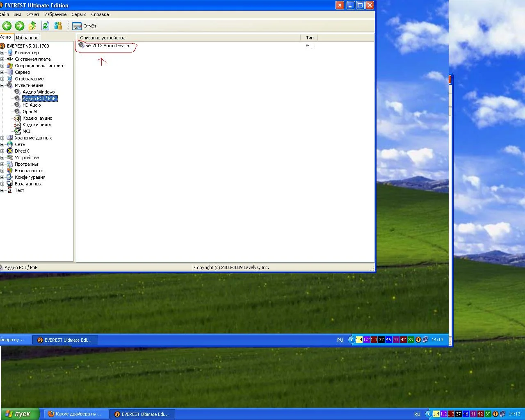Open the пуск Start menu
Image resolution: width=525 pixels, height=420 pixels.
tap(20, 414)
